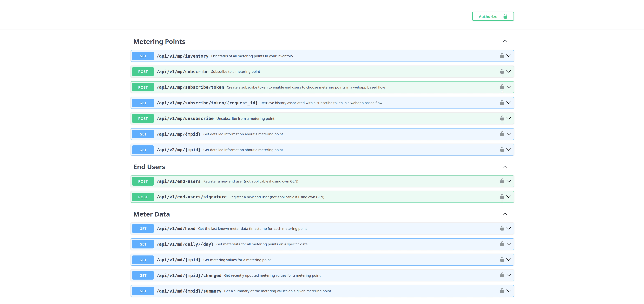Viewport: 644px width, 304px height.
Task: Click the lock icon on /api/v1/end-users
Action: (502, 181)
